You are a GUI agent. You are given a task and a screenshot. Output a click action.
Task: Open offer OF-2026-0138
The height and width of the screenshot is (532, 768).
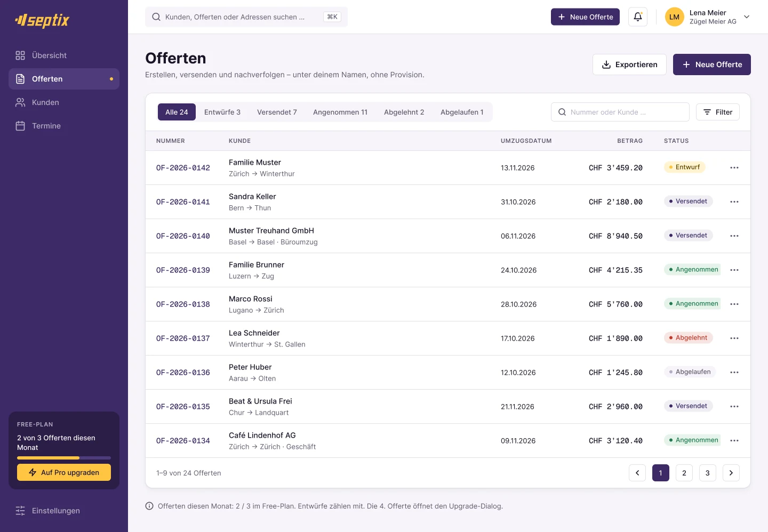183,304
